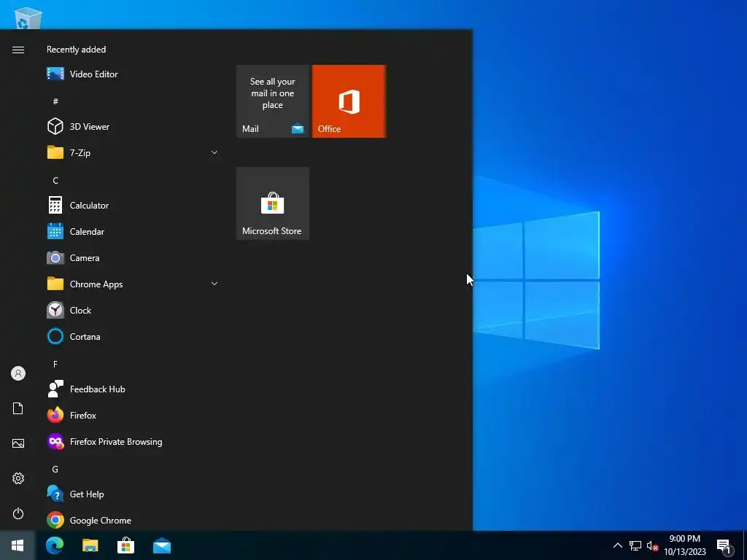Launch Cortana from the app list
747x560 pixels.
(x=133, y=337)
